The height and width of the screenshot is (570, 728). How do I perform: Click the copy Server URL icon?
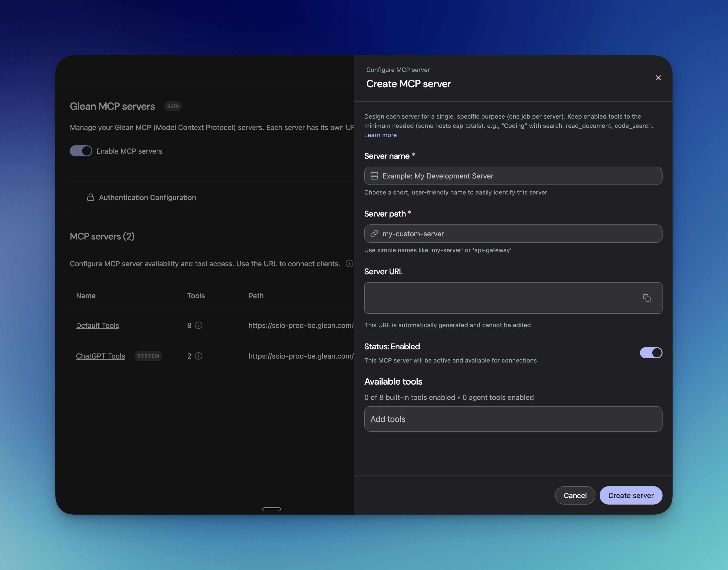647,298
